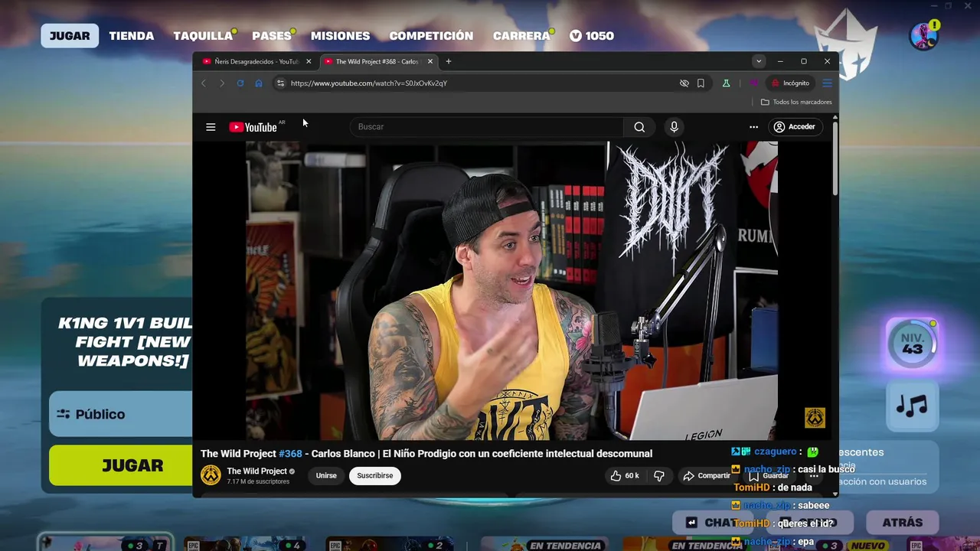Open the #368 hashtag link in title
The image size is (980, 551).
click(x=290, y=454)
